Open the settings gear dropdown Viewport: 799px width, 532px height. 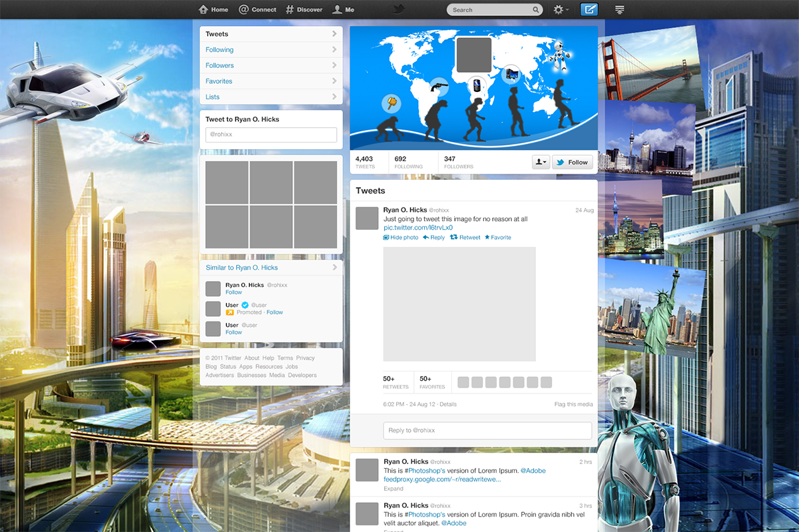[x=561, y=9]
